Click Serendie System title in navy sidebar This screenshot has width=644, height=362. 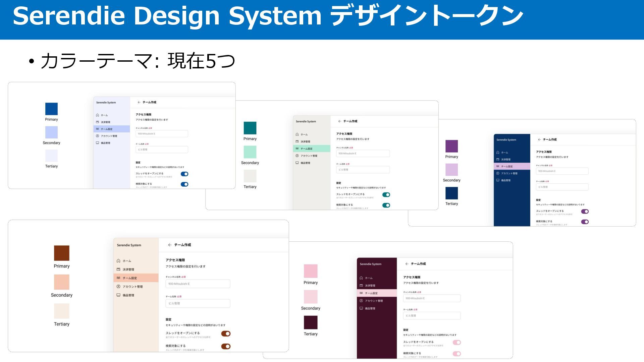pos(506,140)
